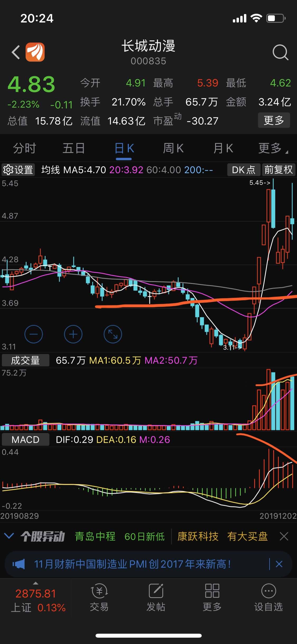Open 康跃科技 有大买盘 alert

point(222,537)
